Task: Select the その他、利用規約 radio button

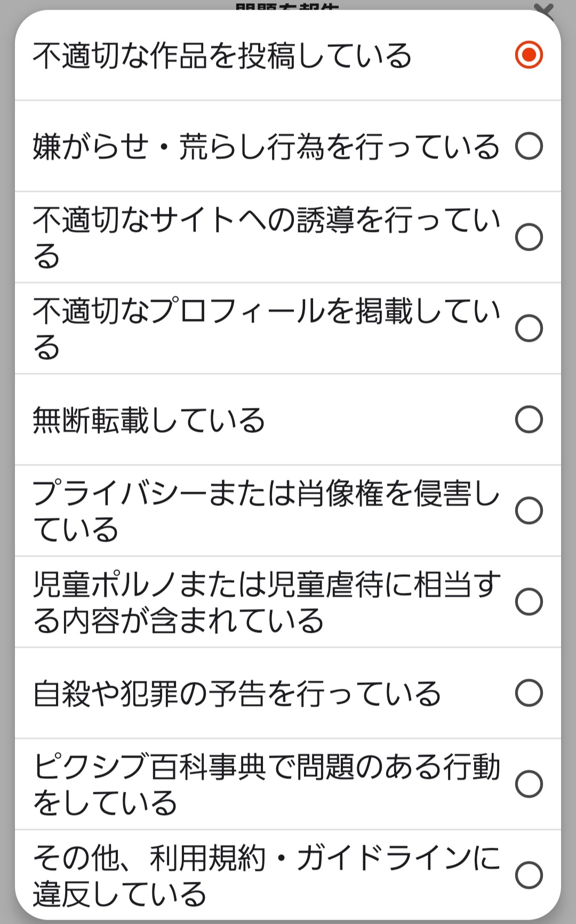Action: 529,875
